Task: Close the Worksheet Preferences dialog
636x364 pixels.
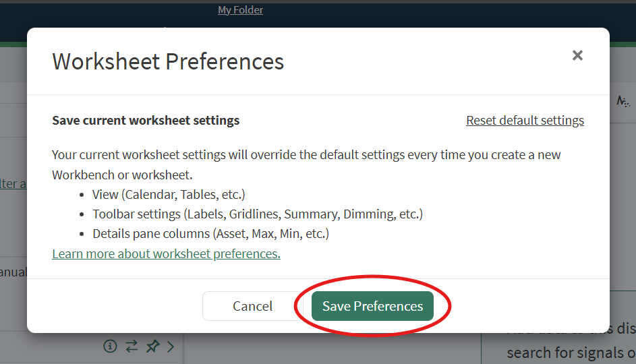Action: tap(577, 56)
